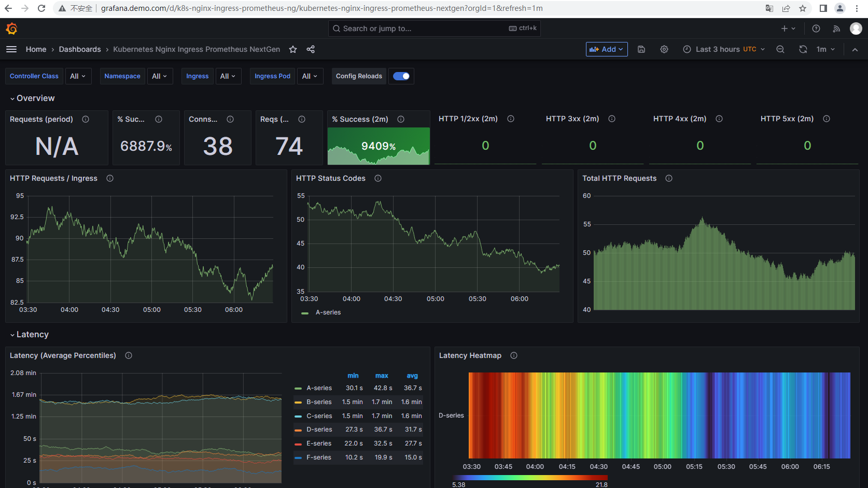Open the Add panel dropdown
The height and width of the screenshot is (488, 868).
coord(607,49)
